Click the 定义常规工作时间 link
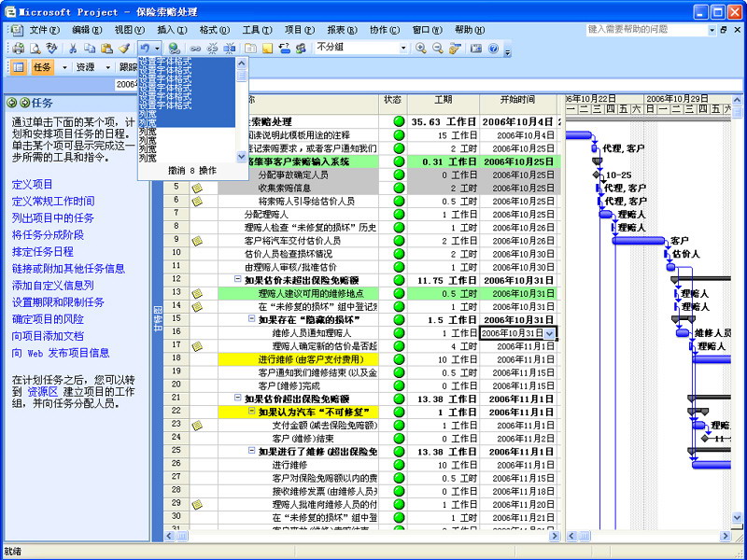This screenshot has height=560, width=747. click(x=53, y=202)
